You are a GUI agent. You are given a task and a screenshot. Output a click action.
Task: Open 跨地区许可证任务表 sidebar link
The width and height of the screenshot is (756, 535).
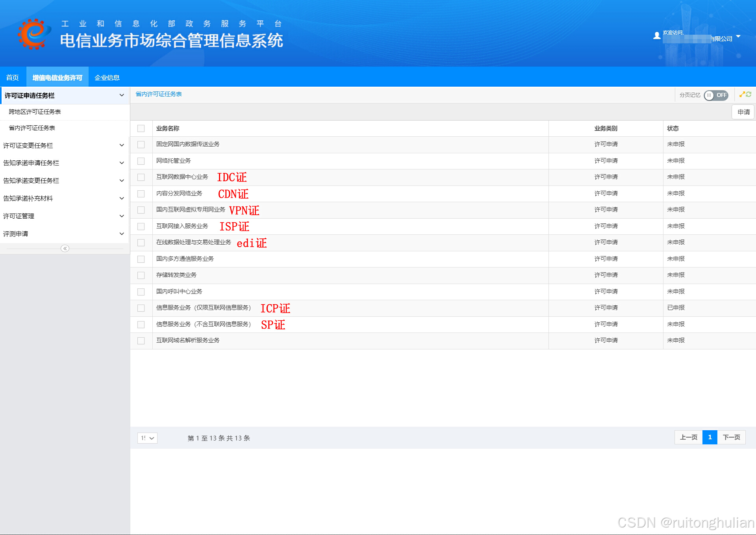point(35,112)
